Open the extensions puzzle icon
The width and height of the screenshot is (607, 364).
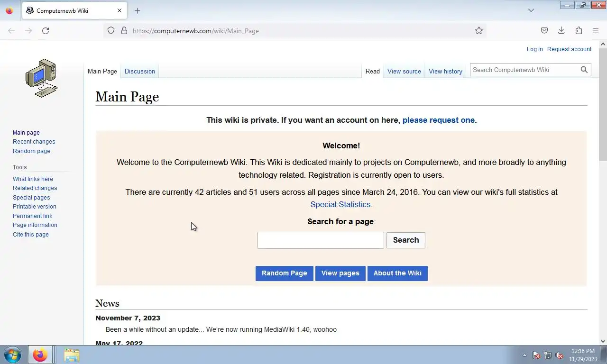coord(579,31)
